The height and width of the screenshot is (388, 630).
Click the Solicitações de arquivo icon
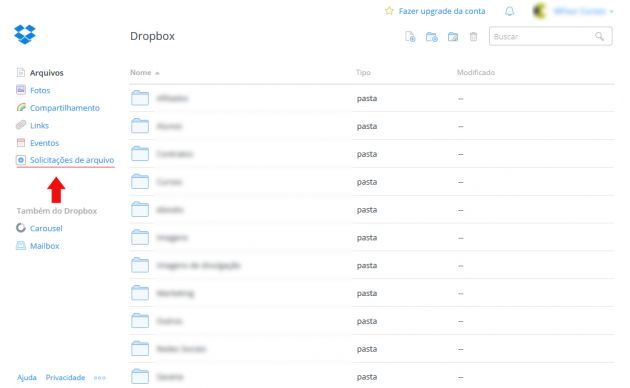point(21,160)
